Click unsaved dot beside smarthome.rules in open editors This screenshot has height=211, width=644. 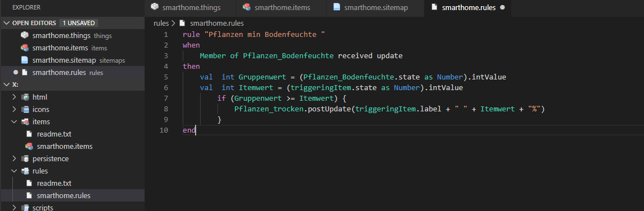pyautogui.click(x=16, y=72)
